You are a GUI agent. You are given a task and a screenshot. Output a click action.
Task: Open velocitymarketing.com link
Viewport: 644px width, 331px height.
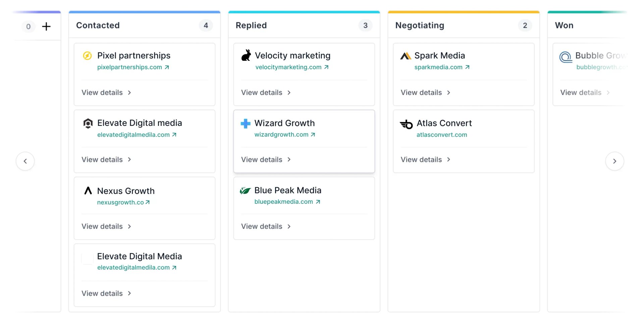(x=288, y=67)
